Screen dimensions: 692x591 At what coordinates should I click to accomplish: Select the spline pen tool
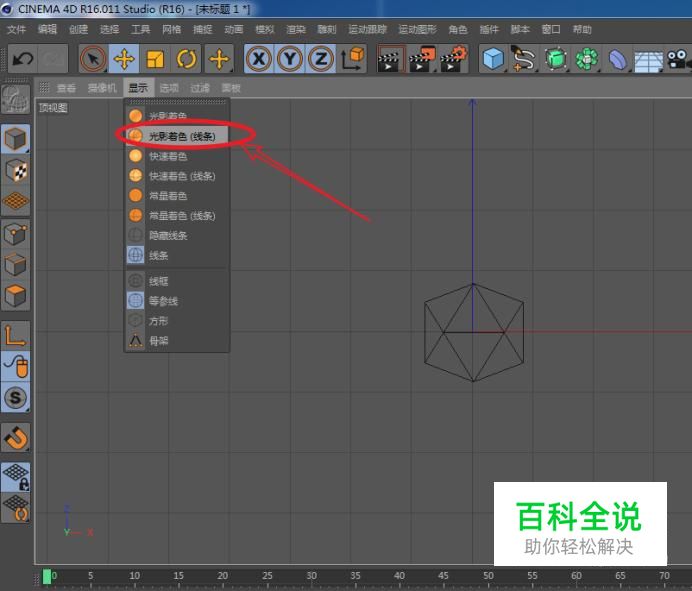pyautogui.click(x=523, y=58)
